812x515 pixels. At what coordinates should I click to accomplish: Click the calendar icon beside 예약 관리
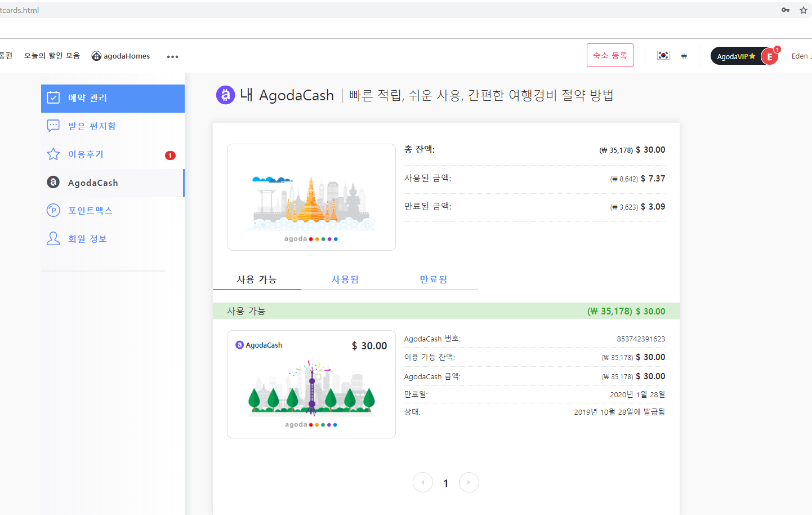[53, 97]
